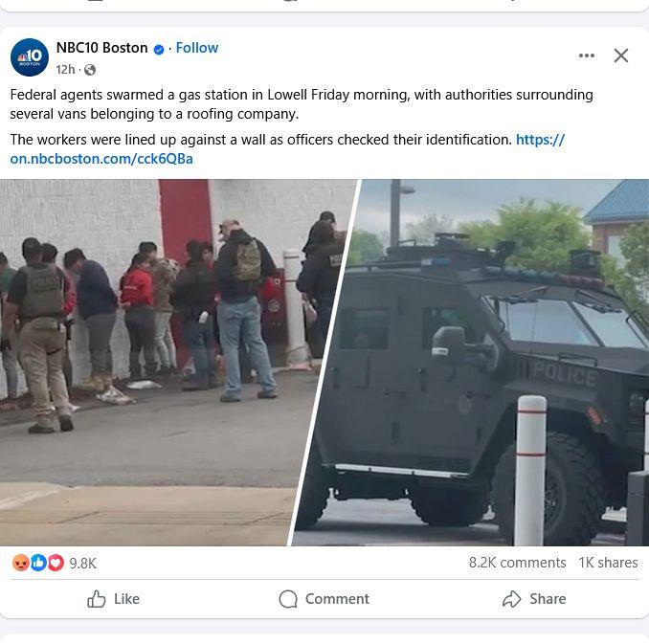Show the 9.8K reactions list
649x644 pixels.
pos(82,564)
